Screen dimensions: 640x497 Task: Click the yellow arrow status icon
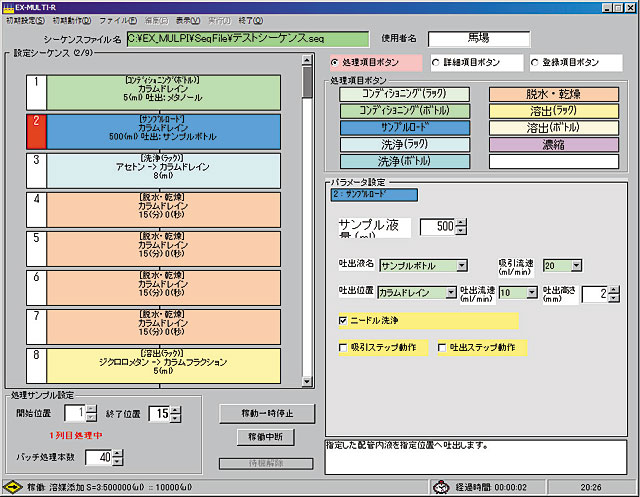13,487
